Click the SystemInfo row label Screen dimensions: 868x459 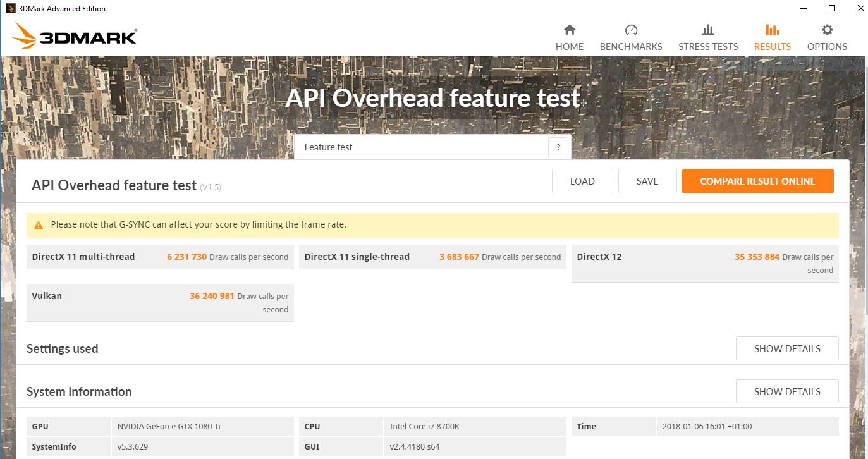coord(54,446)
